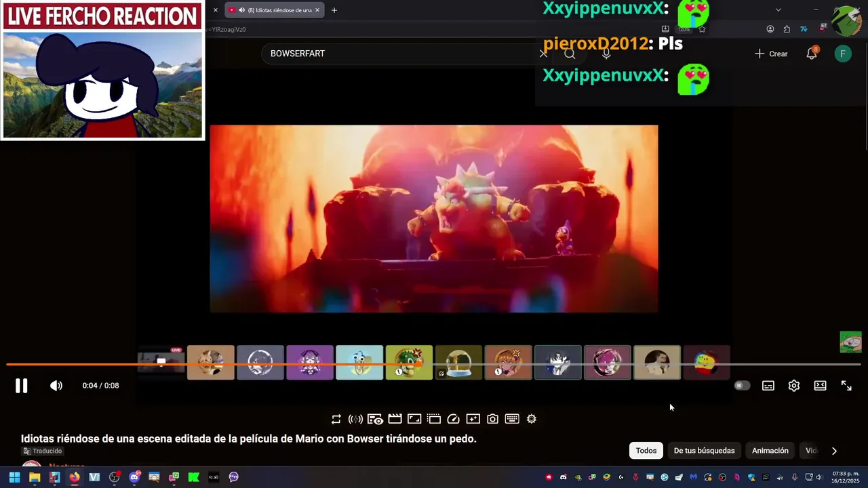Click the eye overlay icon below player

click(376, 420)
